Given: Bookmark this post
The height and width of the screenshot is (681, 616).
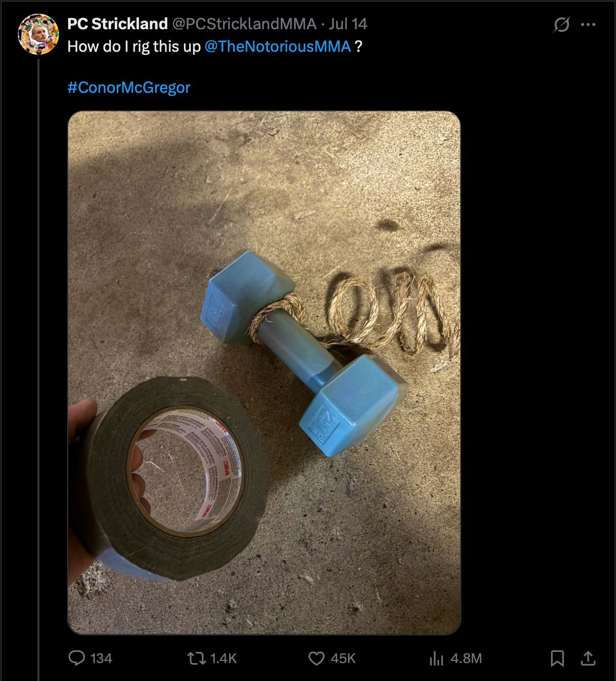Looking at the screenshot, I should [557, 658].
